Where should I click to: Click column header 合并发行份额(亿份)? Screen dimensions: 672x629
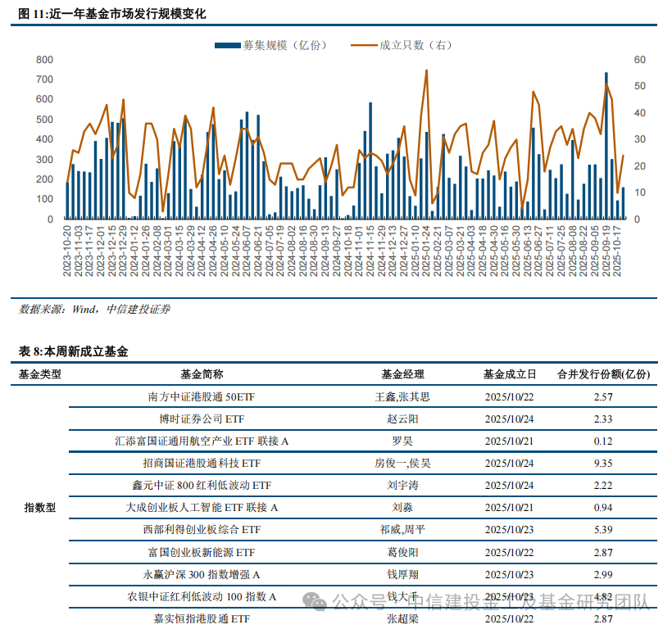coord(603,374)
